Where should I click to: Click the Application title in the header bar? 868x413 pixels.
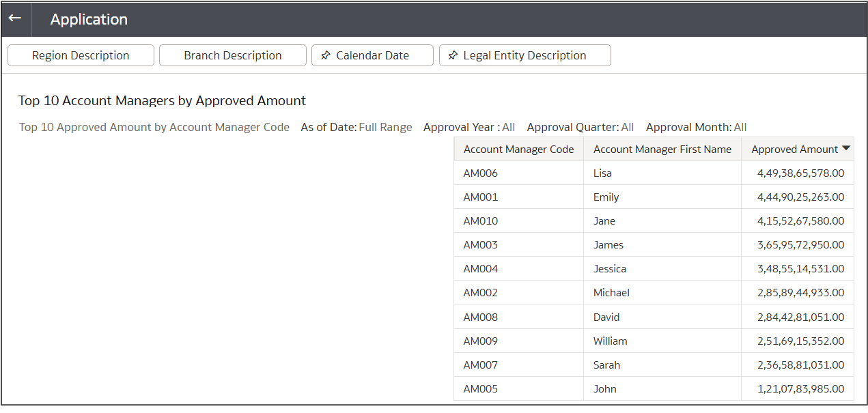(89, 19)
